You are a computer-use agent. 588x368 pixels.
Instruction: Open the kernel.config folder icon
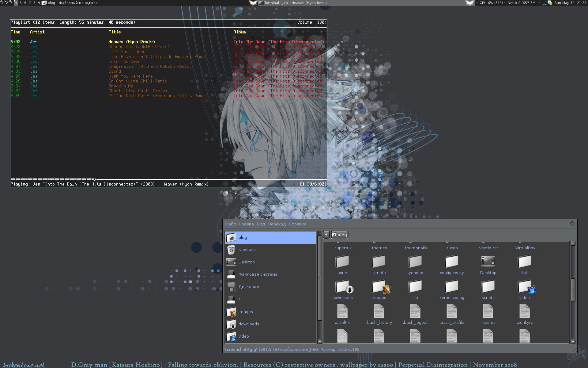coord(452,286)
